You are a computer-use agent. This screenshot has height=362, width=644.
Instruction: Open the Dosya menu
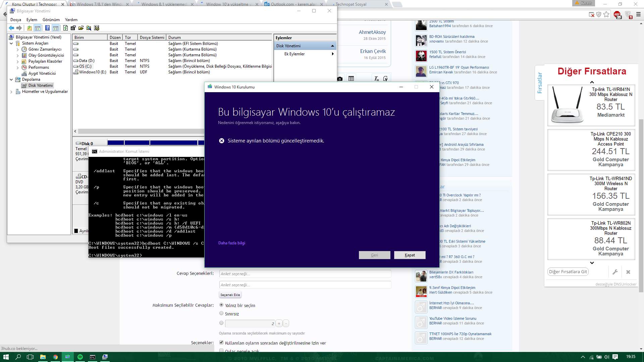tap(16, 20)
